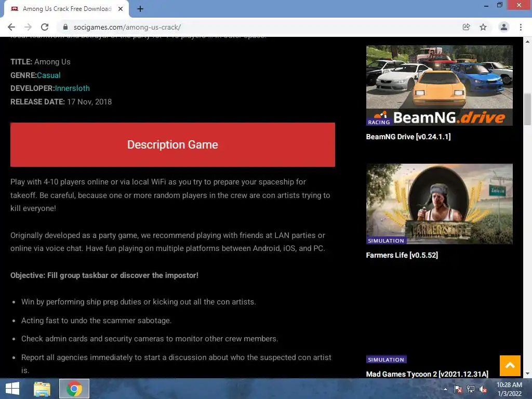
Task: Click the 'TITLE: Among Us' text
Action: tap(41, 62)
